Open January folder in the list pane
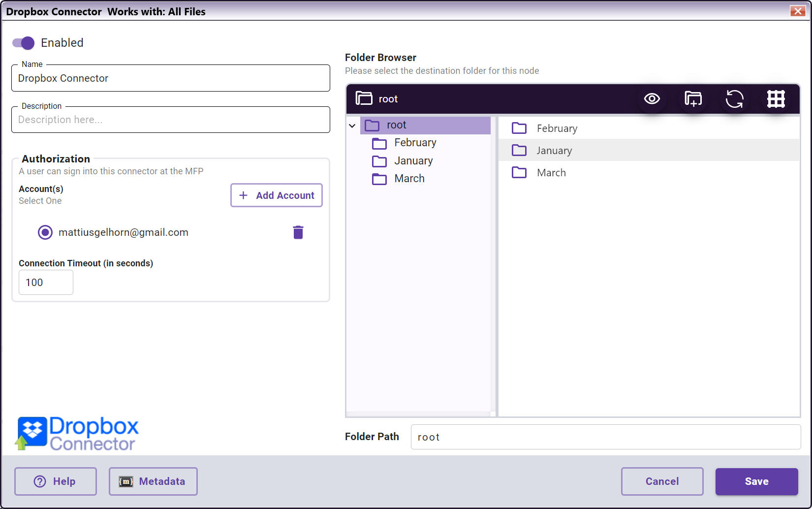This screenshot has height=509, width=812. (x=649, y=150)
